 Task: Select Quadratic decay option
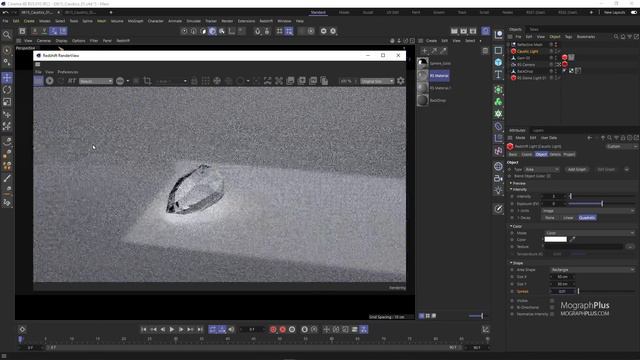click(587, 218)
